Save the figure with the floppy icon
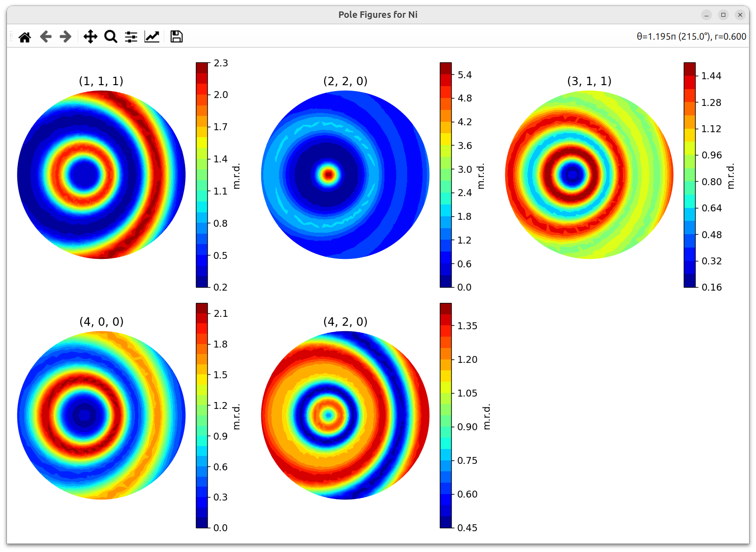The width and height of the screenshot is (756, 552). [177, 37]
